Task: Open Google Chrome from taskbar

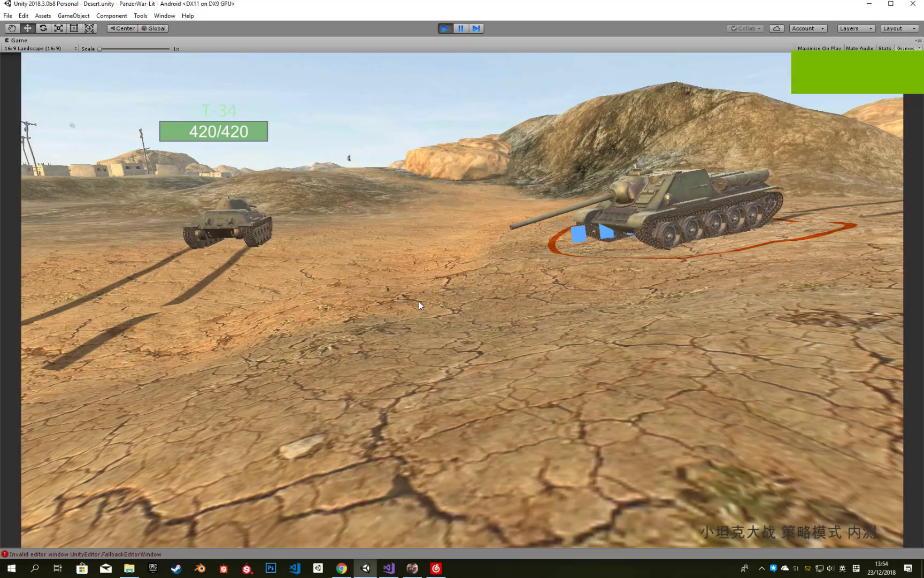Action: (342, 568)
